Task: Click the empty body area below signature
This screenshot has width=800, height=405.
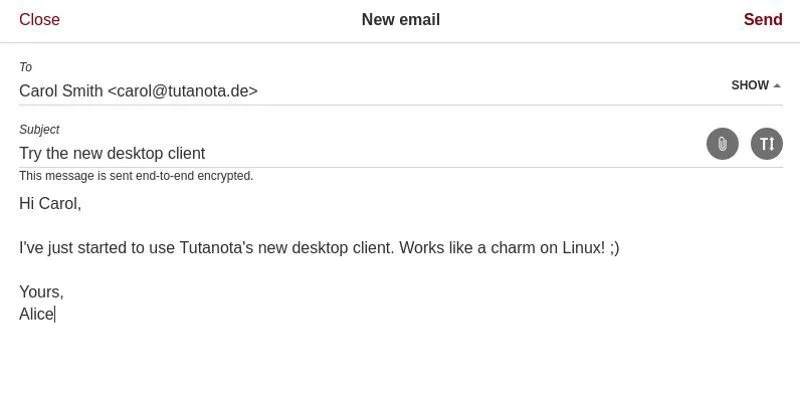Action: tap(400, 365)
